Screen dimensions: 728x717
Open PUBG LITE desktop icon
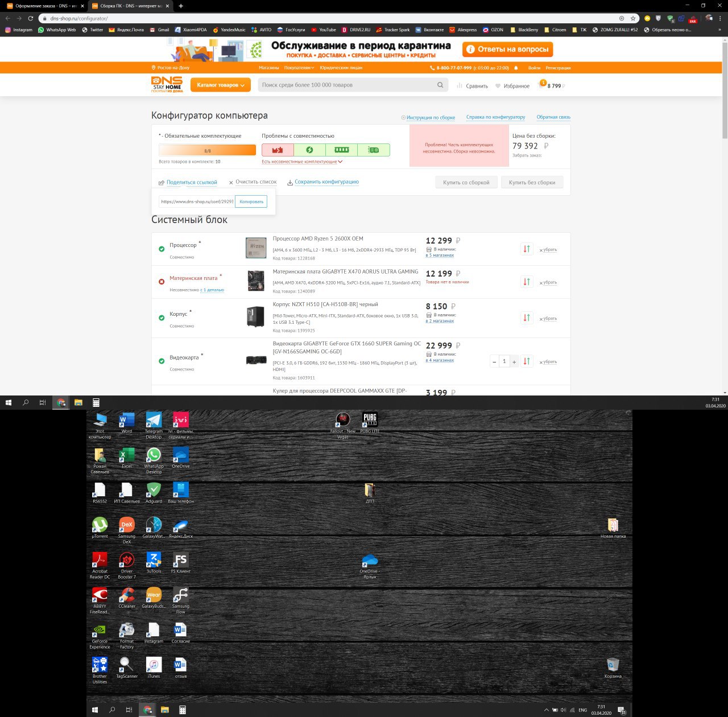click(370, 423)
